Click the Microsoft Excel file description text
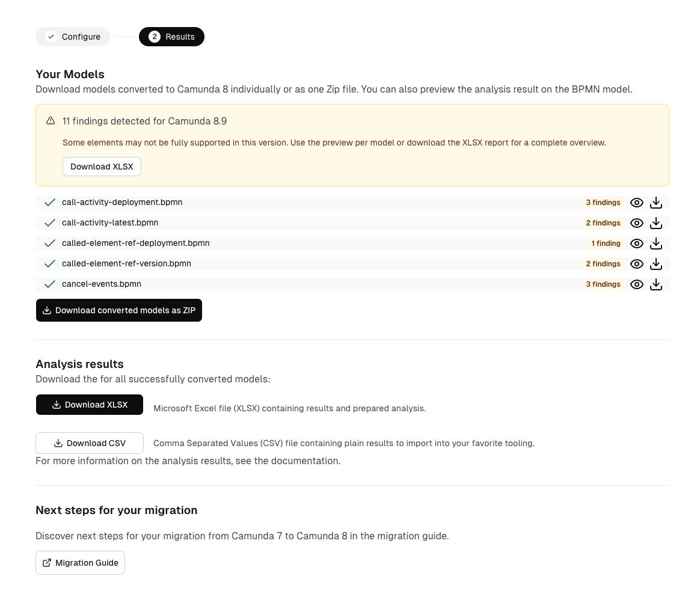 (x=290, y=408)
